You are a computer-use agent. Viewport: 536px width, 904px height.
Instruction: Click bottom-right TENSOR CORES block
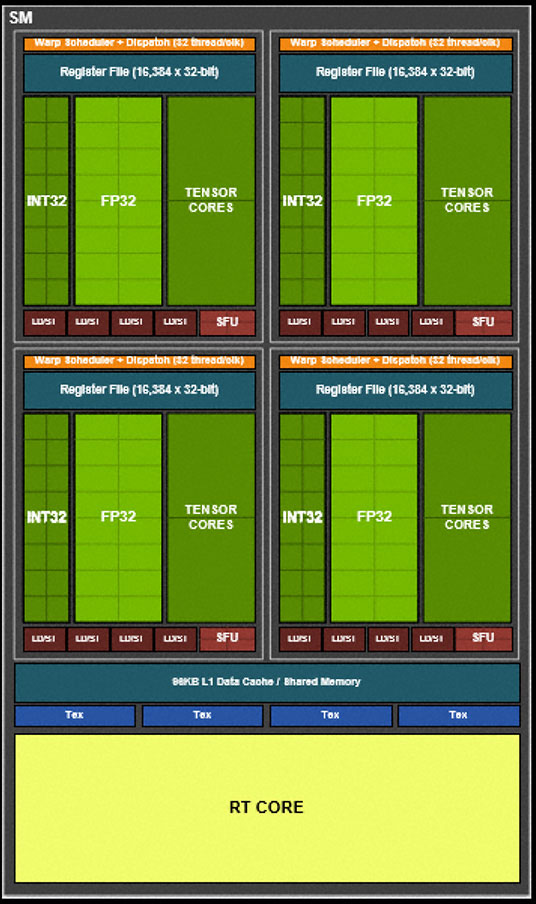point(467,518)
